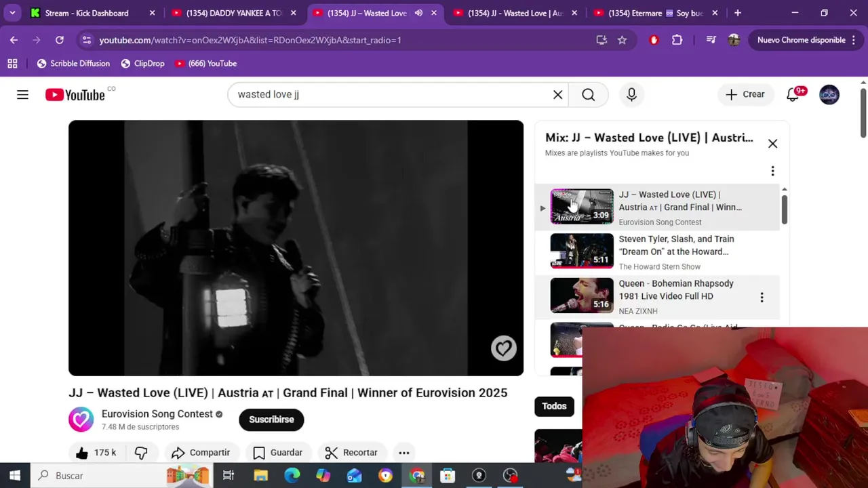The width and height of the screenshot is (868, 488).
Task: Open the Eurovision Song Contest channel avatar
Action: (x=81, y=420)
